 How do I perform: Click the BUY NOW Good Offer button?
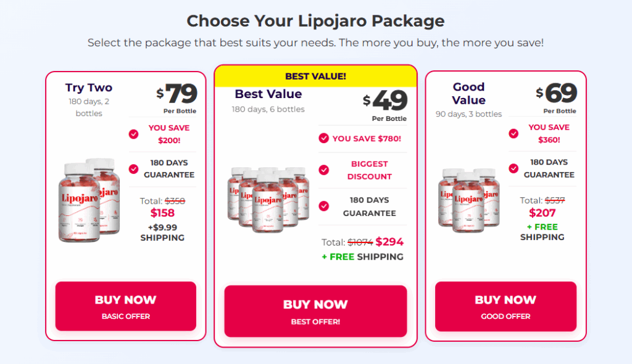[x=506, y=307]
